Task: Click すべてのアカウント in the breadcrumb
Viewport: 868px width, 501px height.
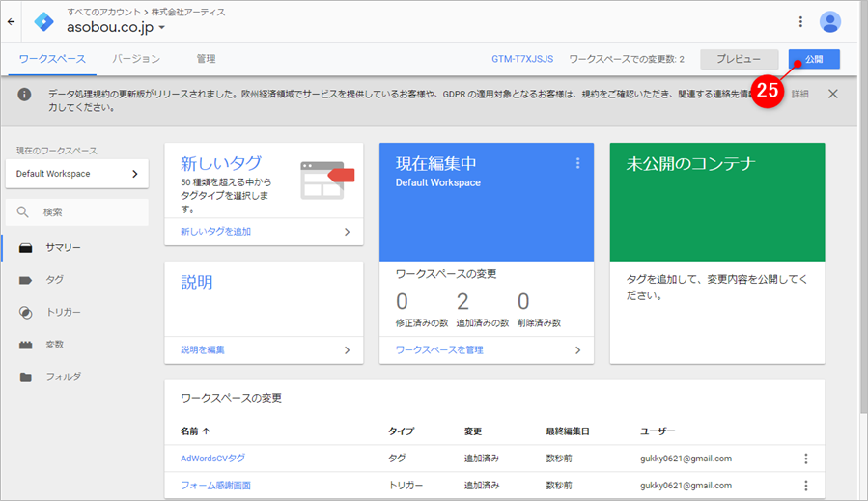Action: tap(103, 12)
